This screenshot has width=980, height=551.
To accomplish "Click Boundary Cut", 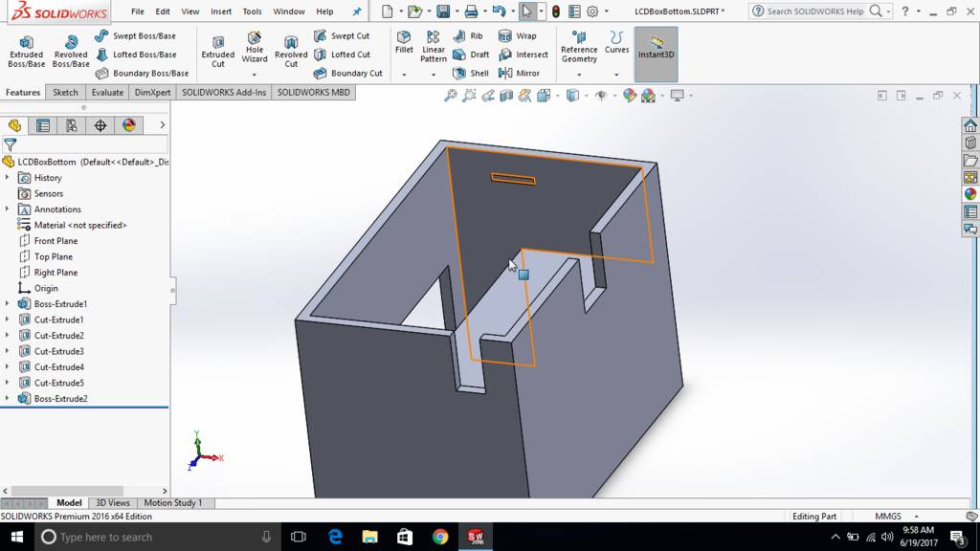I will pos(348,73).
